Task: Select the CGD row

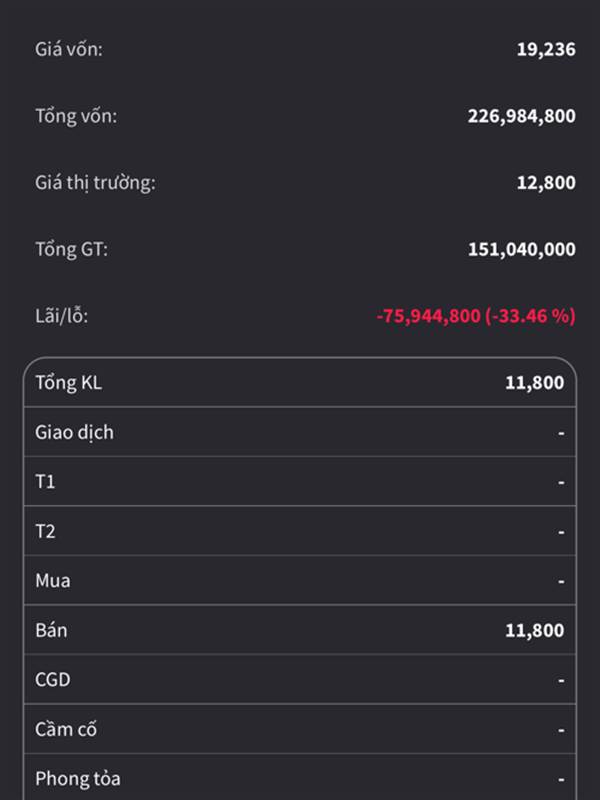Action: [300, 679]
